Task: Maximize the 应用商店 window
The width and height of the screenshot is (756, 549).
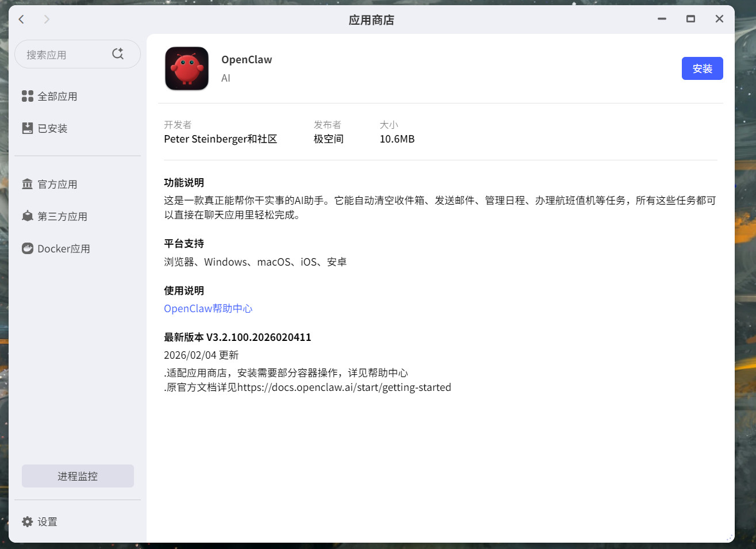Action: (690, 19)
